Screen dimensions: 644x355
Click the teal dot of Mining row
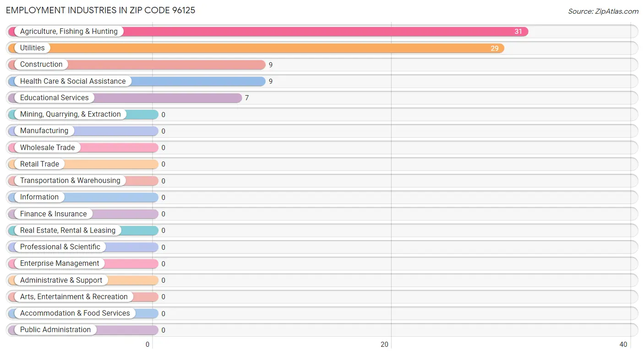click(13, 114)
